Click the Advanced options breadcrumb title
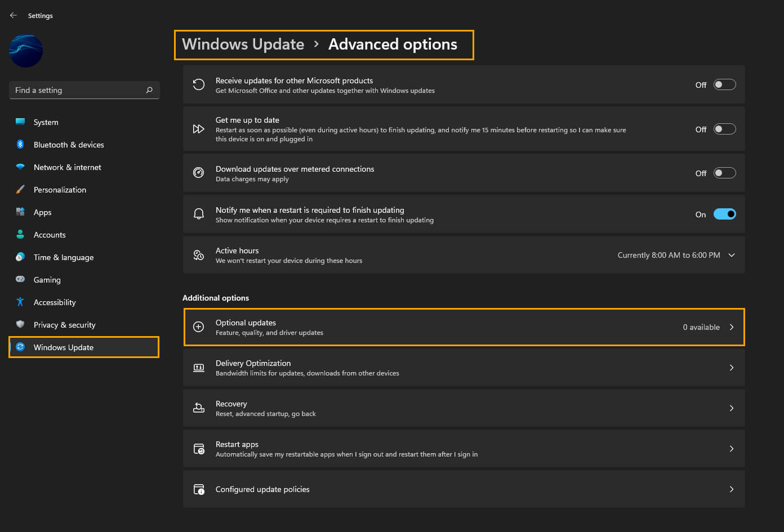The image size is (784, 532). pyautogui.click(x=393, y=44)
